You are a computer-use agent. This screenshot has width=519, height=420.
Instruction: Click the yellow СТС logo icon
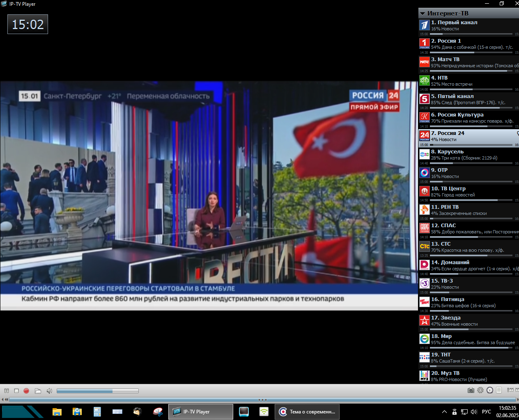[x=425, y=247]
